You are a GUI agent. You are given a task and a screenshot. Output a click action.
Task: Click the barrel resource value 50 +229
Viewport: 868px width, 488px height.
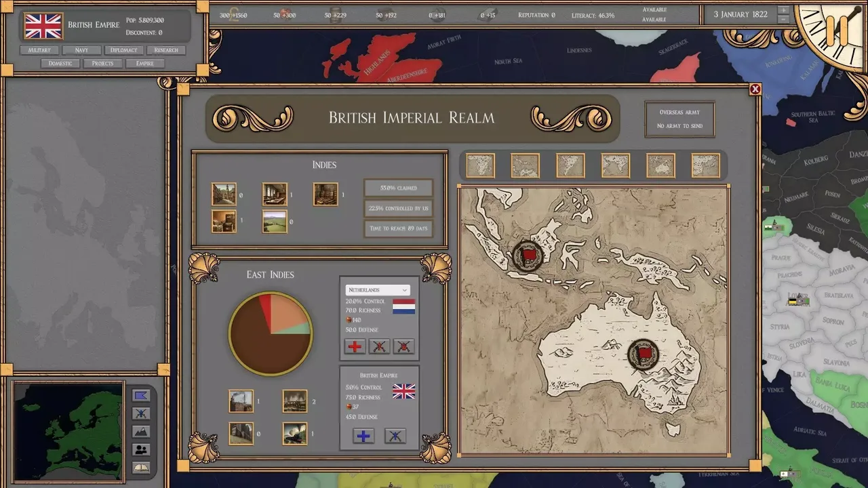coord(336,15)
